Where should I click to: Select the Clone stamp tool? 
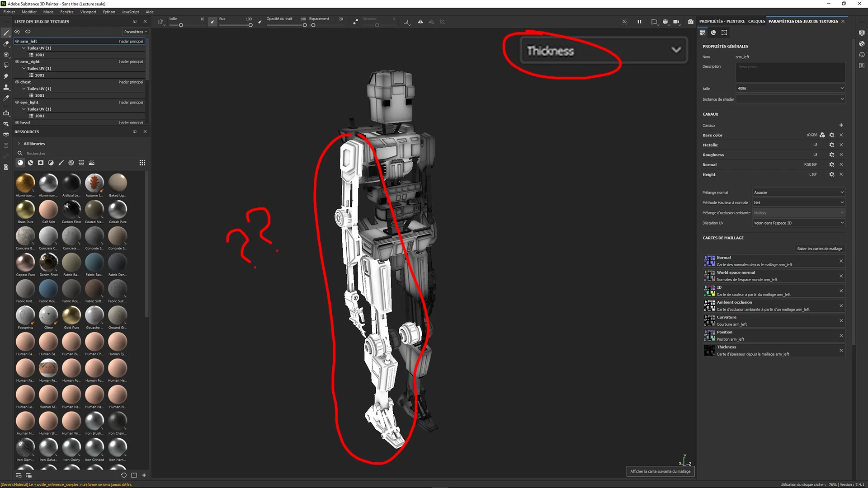(x=6, y=87)
